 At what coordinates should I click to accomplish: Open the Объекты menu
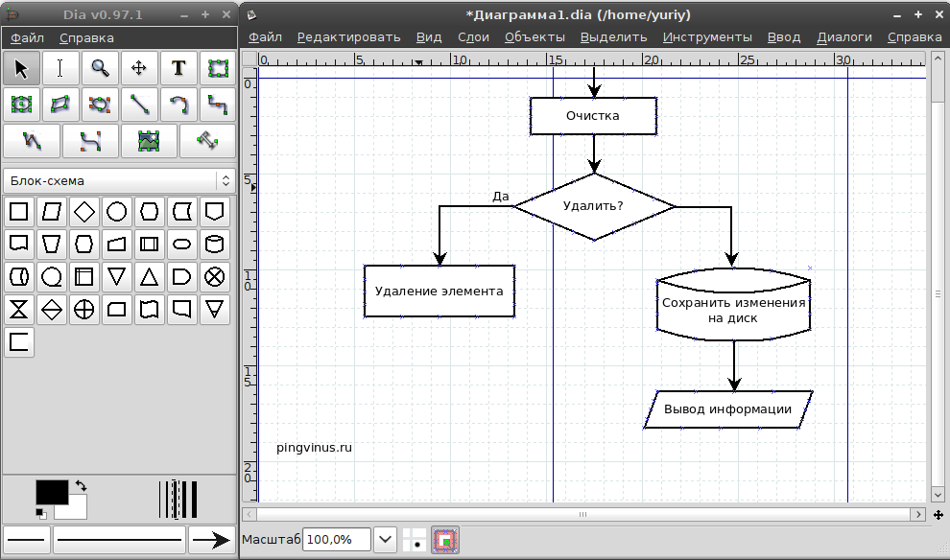tap(534, 37)
